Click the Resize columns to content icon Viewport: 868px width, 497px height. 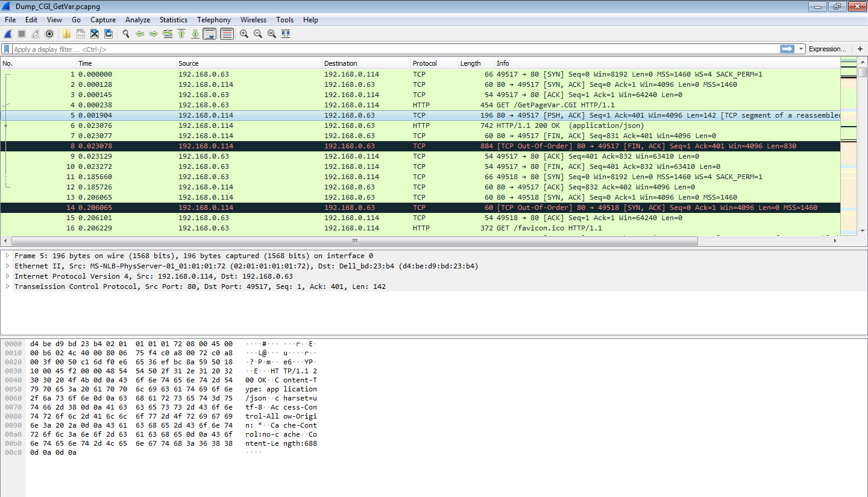pos(286,34)
